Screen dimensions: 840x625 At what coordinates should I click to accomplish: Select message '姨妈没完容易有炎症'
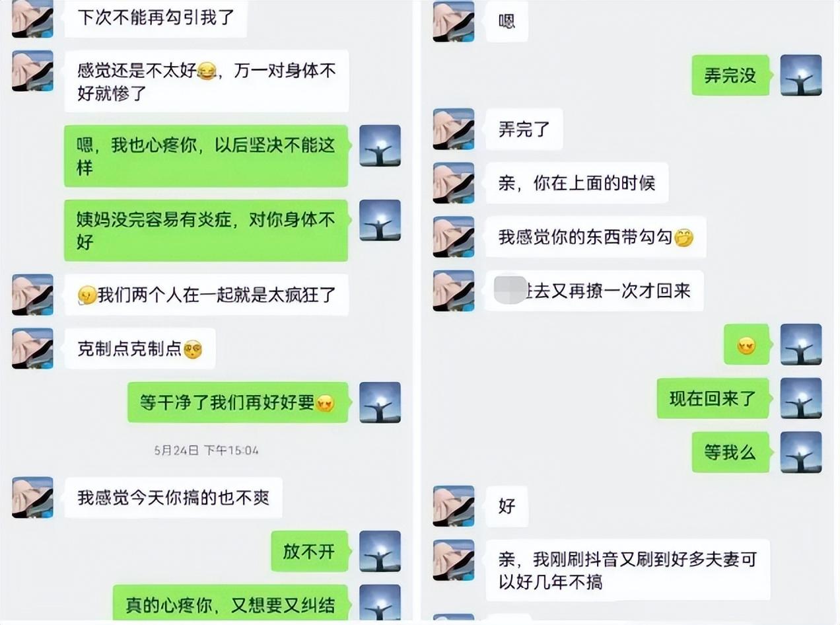(206, 231)
